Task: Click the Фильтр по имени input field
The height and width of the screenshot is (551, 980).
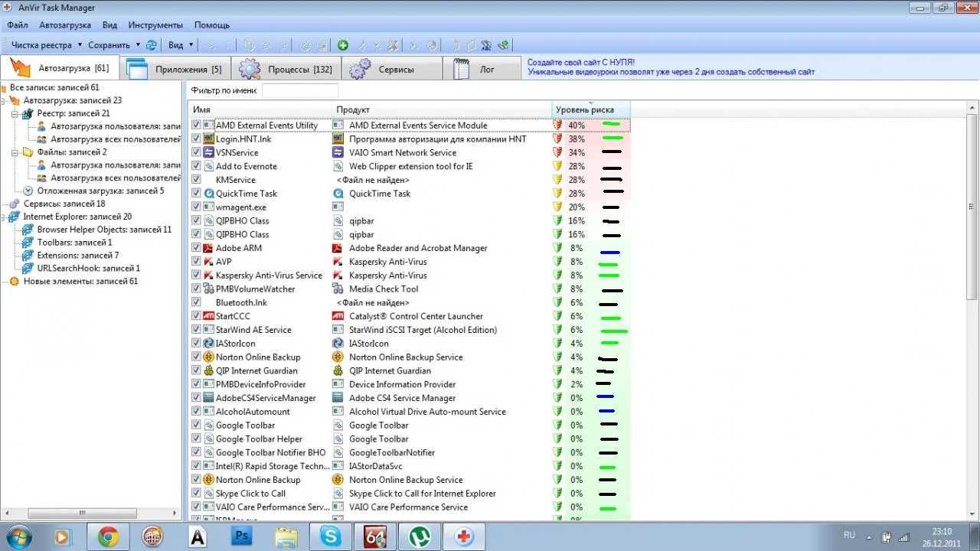Action: tap(299, 90)
